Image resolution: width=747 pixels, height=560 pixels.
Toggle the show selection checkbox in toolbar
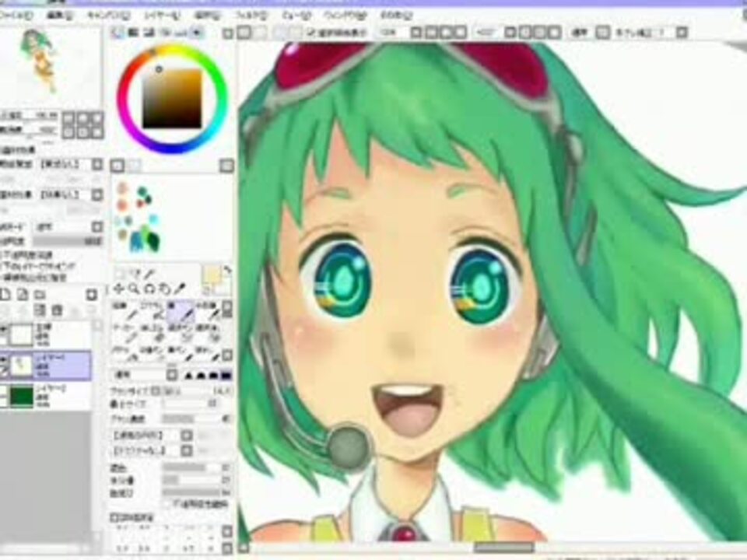pos(312,33)
